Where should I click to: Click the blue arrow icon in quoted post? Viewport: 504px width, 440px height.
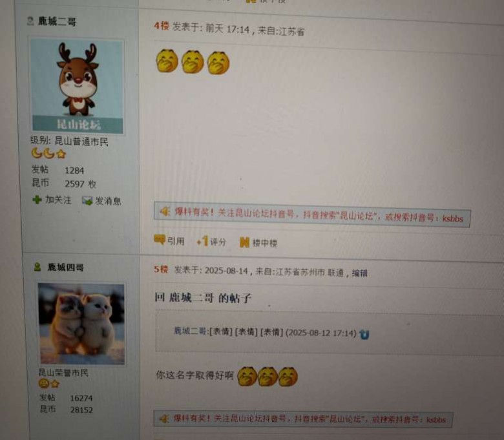click(364, 334)
